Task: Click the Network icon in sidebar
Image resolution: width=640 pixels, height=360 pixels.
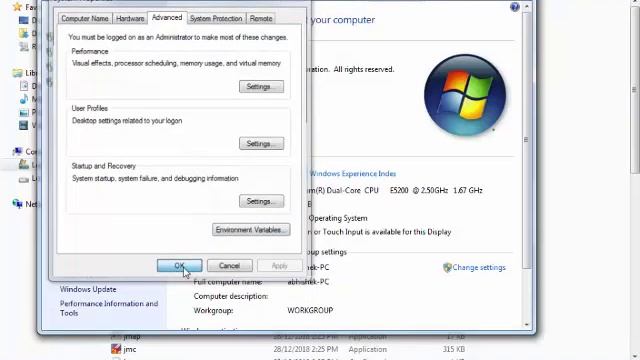Action: click(17, 204)
